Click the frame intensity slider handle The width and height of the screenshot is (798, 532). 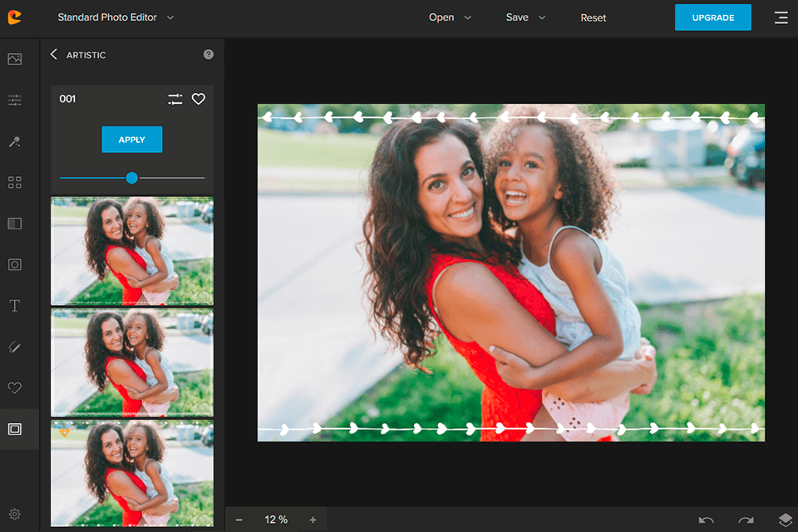132,178
